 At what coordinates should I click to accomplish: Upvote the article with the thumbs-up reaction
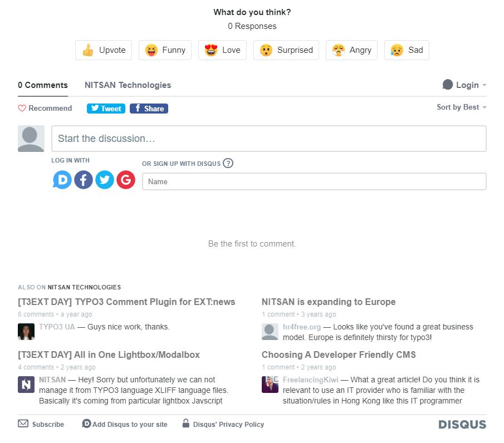[x=103, y=50]
